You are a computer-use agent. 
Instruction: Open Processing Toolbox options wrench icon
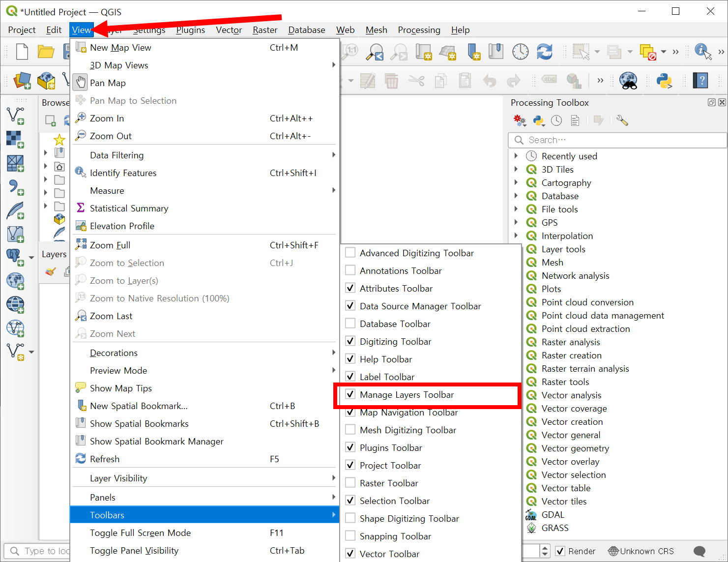622,120
